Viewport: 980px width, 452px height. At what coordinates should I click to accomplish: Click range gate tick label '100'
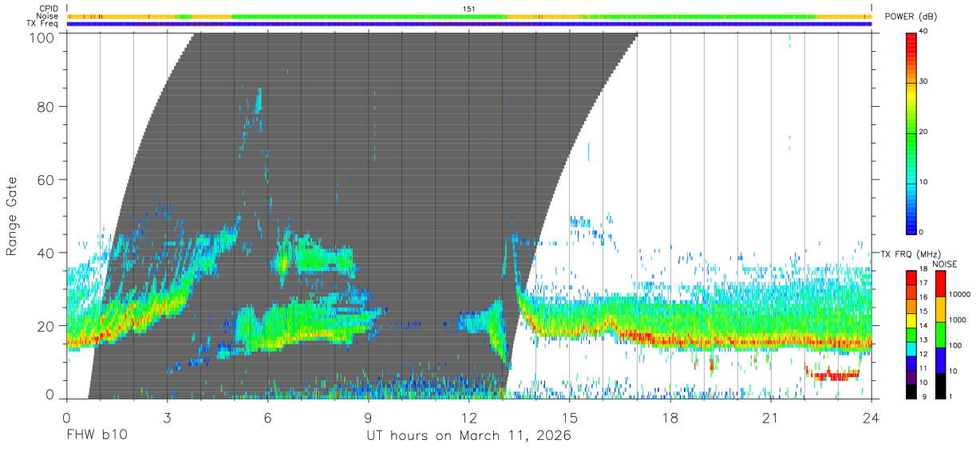tap(43, 37)
